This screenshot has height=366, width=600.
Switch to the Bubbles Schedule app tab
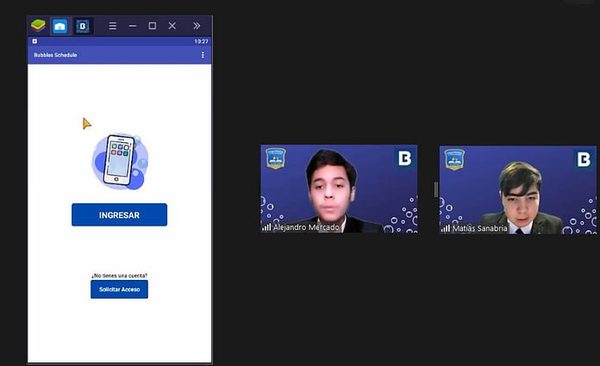[82, 26]
